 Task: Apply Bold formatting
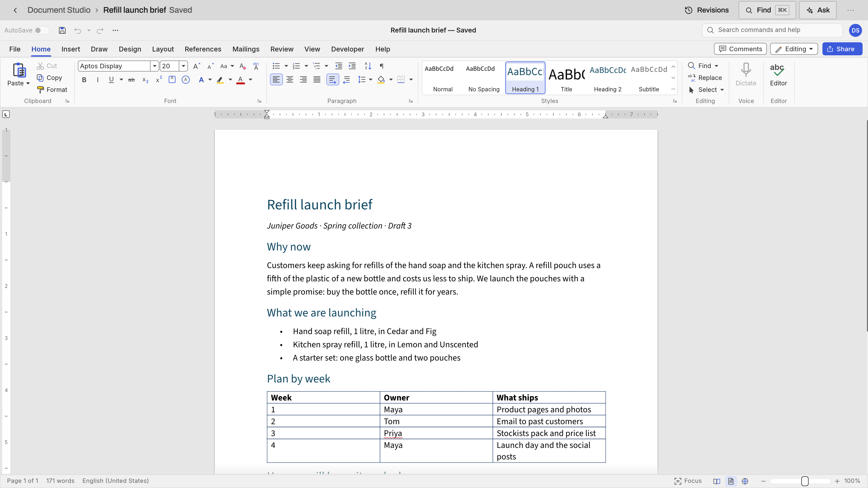pos(84,80)
